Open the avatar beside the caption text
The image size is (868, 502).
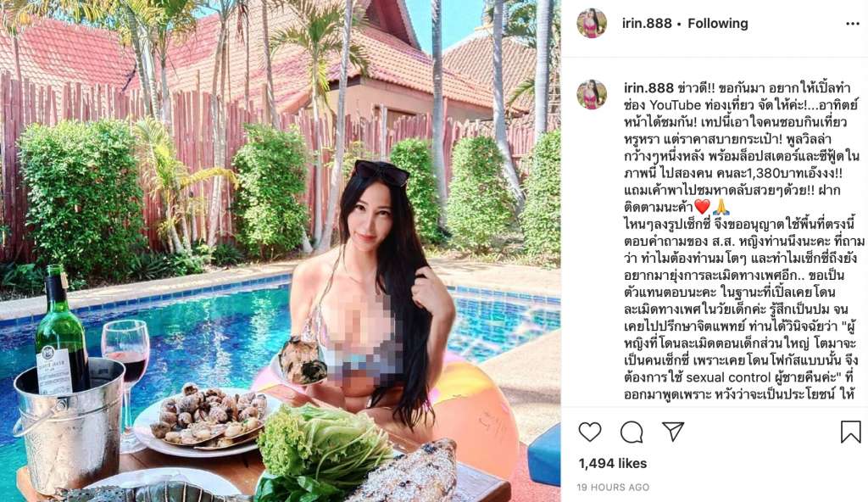pos(592,94)
